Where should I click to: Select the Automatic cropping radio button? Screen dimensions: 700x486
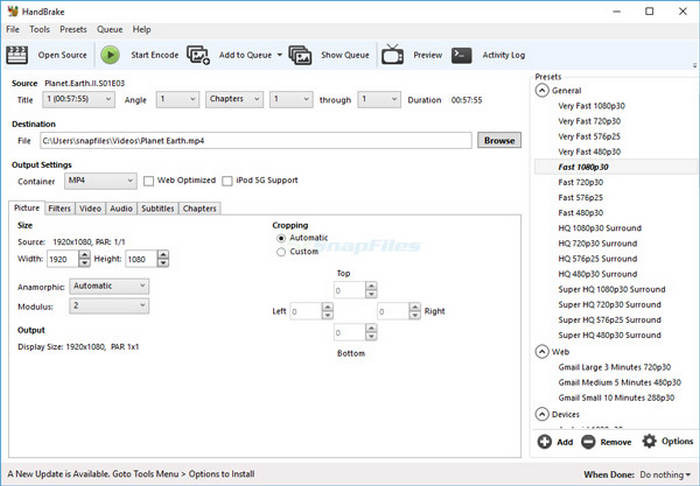pyautogui.click(x=281, y=238)
